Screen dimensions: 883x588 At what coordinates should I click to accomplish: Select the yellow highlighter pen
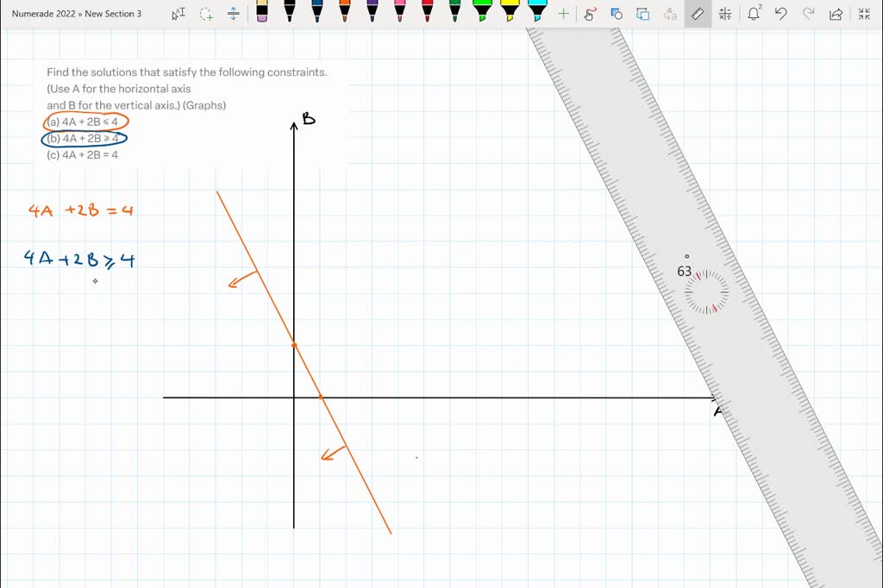pyautogui.click(x=511, y=13)
